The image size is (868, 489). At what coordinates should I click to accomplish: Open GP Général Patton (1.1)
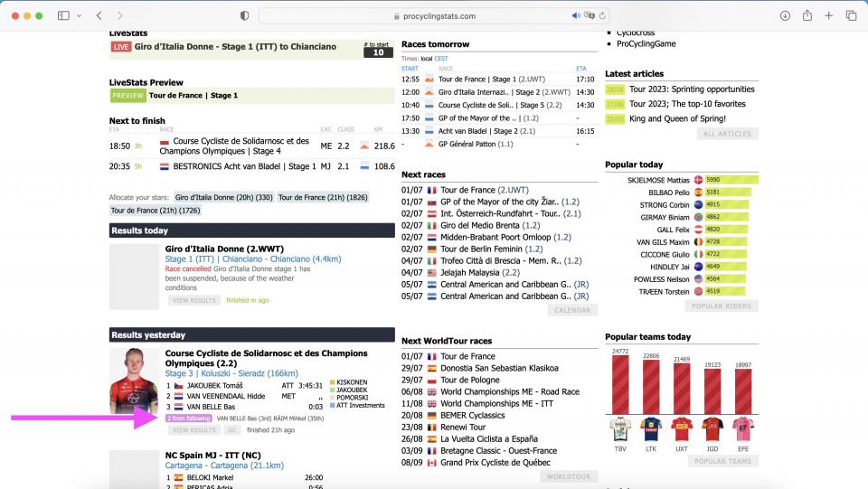point(476,144)
